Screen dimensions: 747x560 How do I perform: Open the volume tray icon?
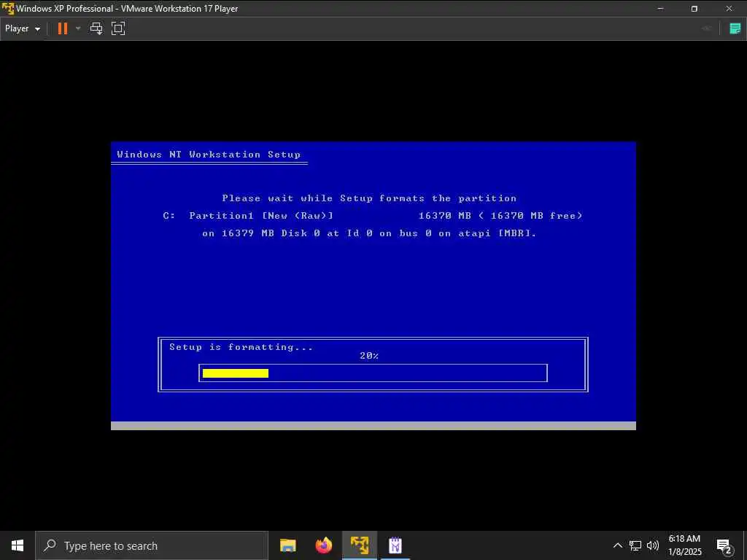pos(653,545)
